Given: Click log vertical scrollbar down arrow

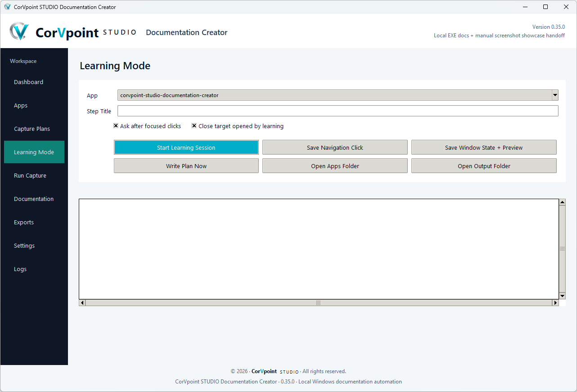Looking at the screenshot, I should (562, 296).
